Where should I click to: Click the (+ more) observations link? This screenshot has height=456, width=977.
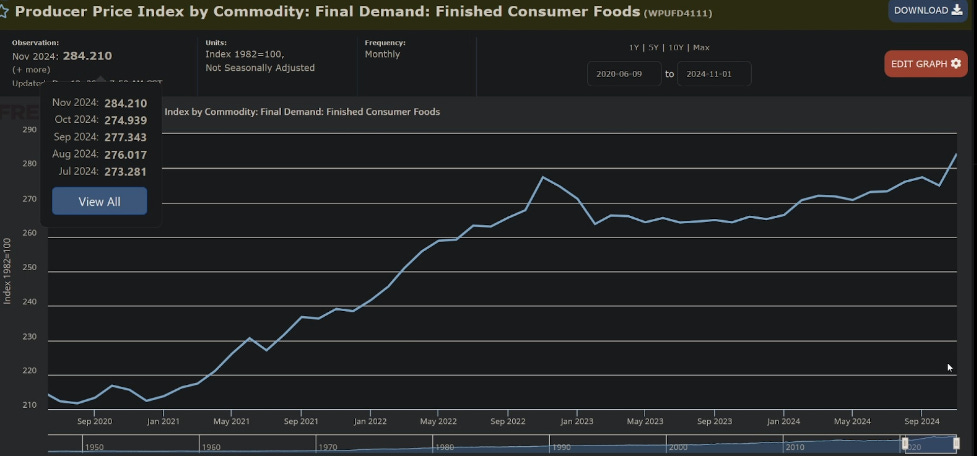click(x=31, y=69)
